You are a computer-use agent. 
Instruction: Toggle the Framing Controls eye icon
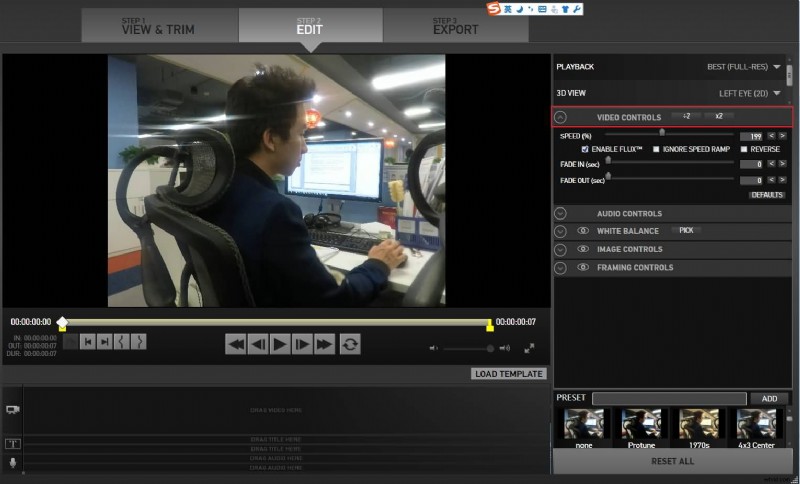point(583,267)
